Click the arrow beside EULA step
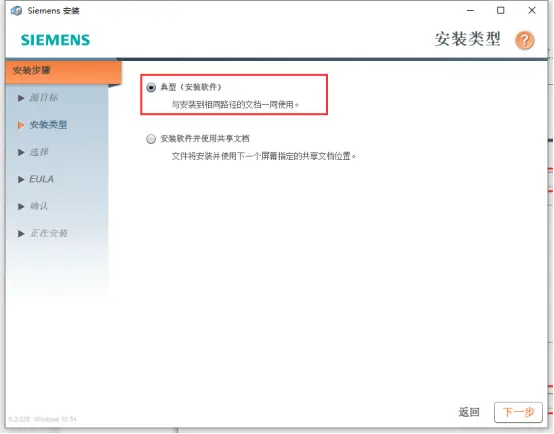Viewport: 554px width, 434px height. pyautogui.click(x=21, y=180)
